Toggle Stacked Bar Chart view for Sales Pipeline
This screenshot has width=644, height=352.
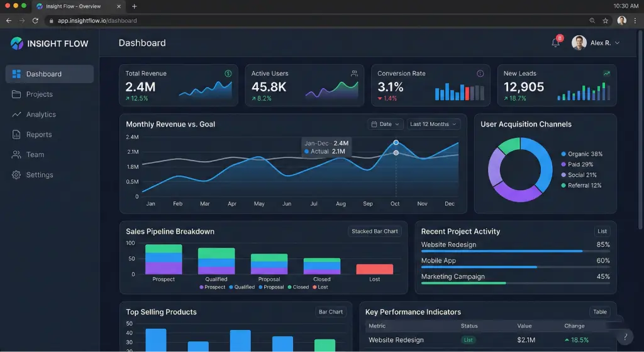(374, 231)
